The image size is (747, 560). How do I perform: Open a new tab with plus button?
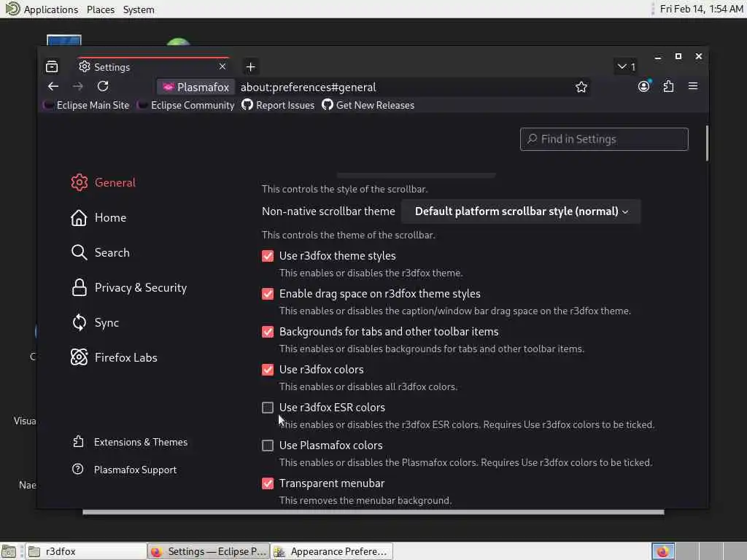tap(251, 66)
